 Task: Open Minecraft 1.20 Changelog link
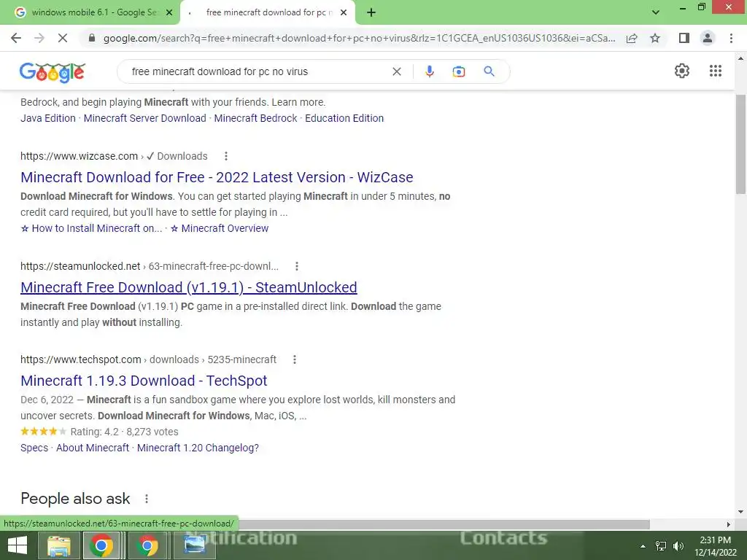click(198, 448)
